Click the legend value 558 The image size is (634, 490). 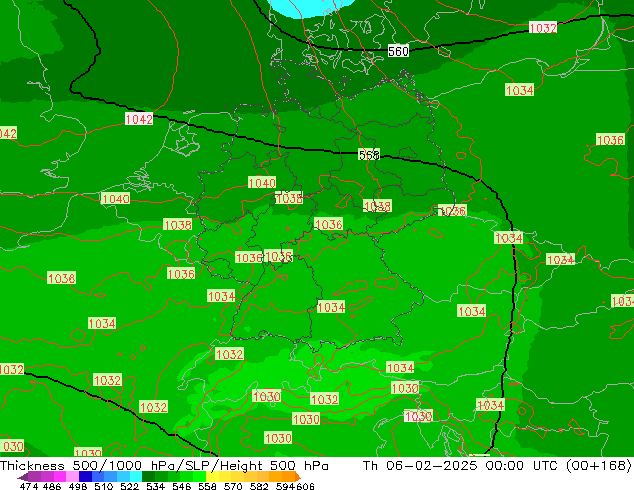[207, 486]
